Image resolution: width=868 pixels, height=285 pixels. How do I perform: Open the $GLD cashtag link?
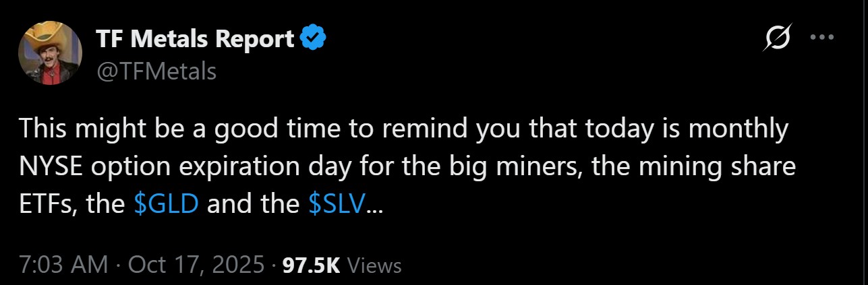[x=166, y=204]
